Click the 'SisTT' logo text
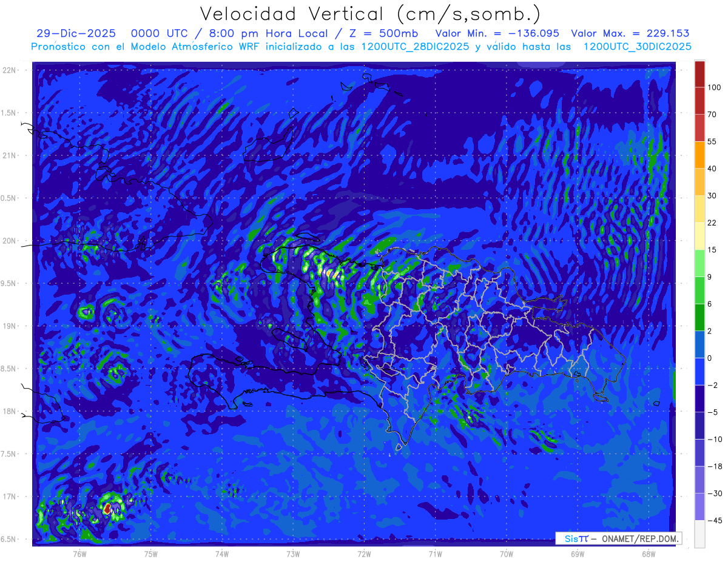The image size is (728, 562). tap(576, 538)
